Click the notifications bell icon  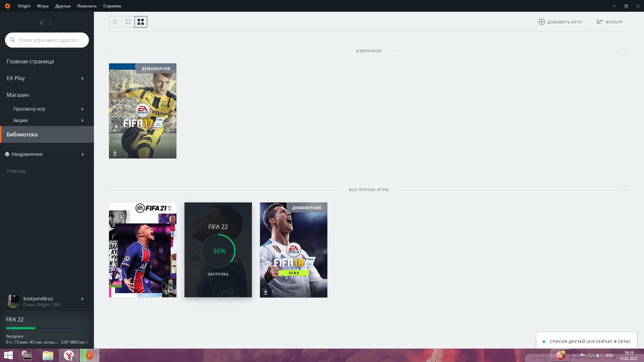click(7, 154)
